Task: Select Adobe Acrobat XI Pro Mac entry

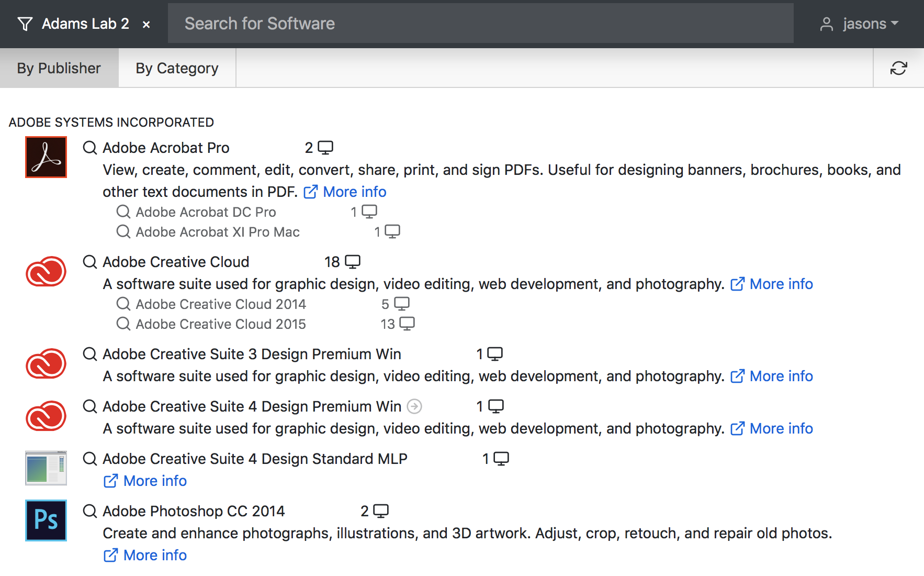Action: tap(218, 232)
